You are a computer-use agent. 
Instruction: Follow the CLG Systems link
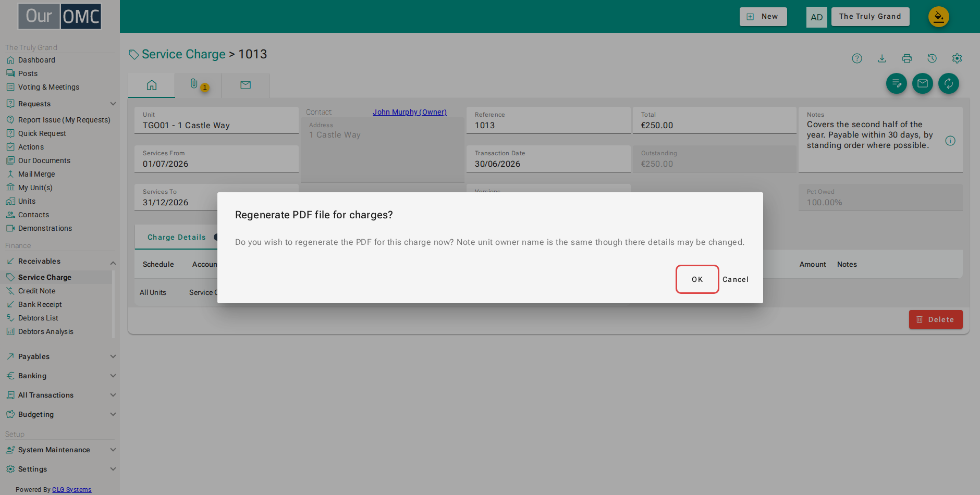click(71, 490)
